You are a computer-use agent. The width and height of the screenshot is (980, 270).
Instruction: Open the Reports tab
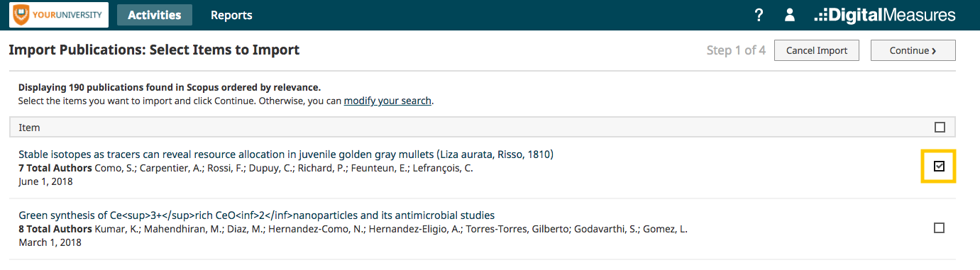pyautogui.click(x=231, y=15)
